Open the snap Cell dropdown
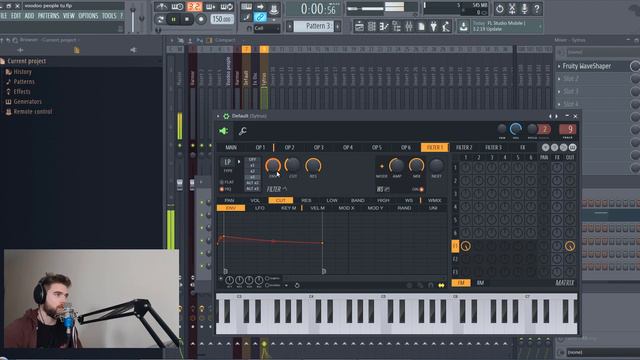640x360 pixels. click(267, 28)
